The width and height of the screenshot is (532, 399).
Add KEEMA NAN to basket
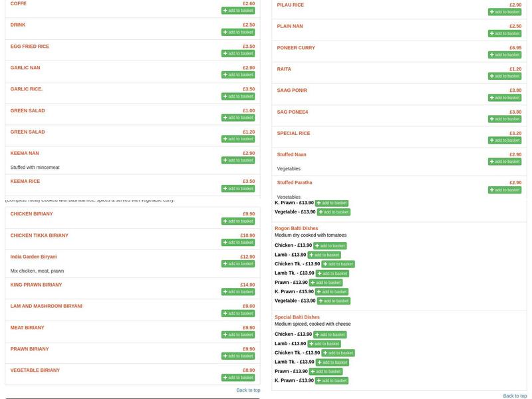238,160
